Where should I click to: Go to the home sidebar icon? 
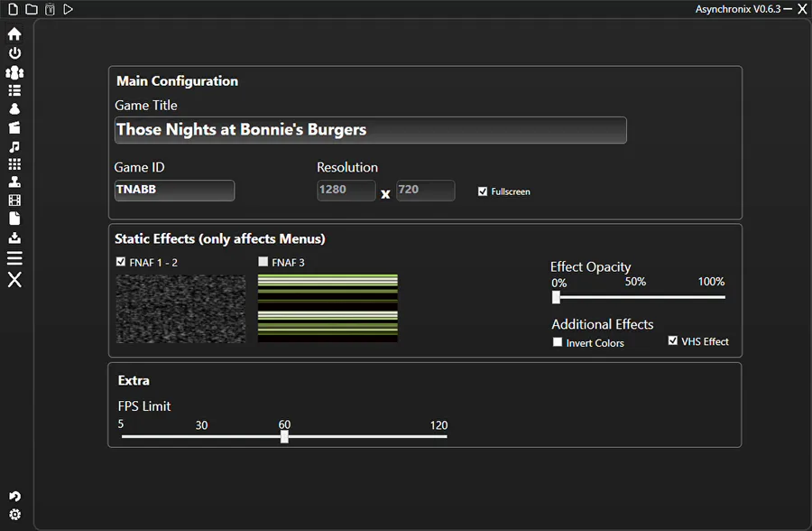pyautogui.click(x=14, y=33)
